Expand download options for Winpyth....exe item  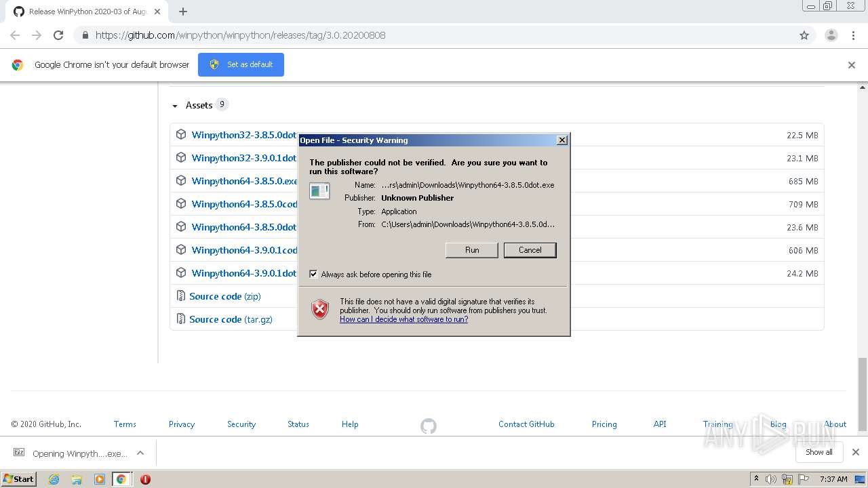[x=140, y=453]
